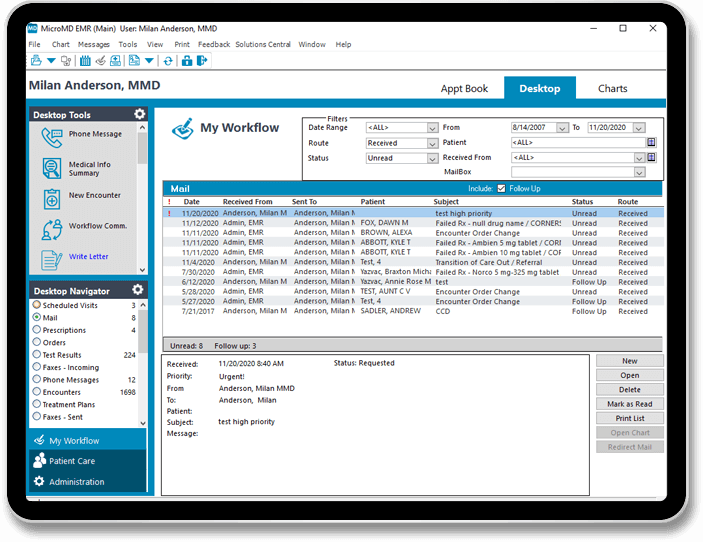The width and height of the screenshot is (703, 542).
Task: Click the log out door icon
Action: (x=202, y=61)
